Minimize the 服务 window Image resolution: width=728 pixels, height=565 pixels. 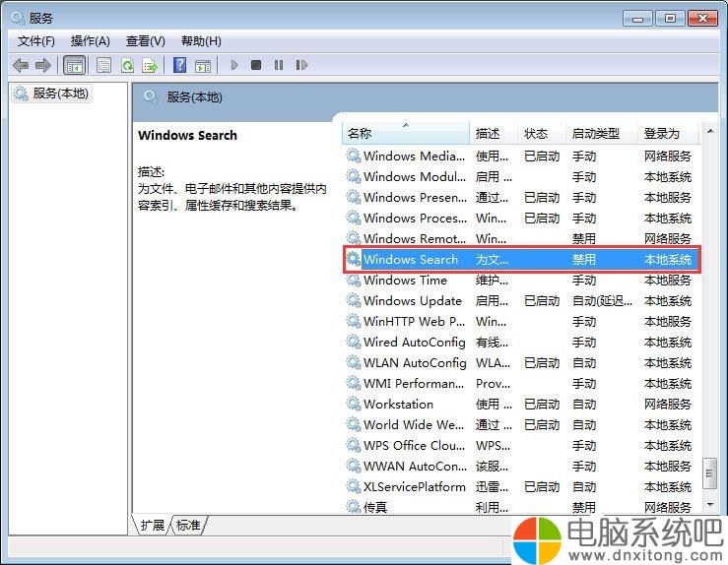(638, 19)
